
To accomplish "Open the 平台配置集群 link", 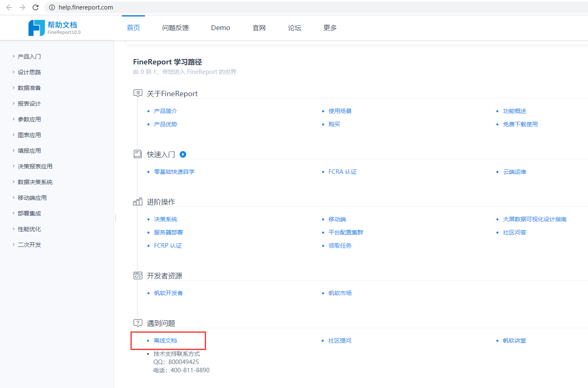I will click(x=346, y=232).
